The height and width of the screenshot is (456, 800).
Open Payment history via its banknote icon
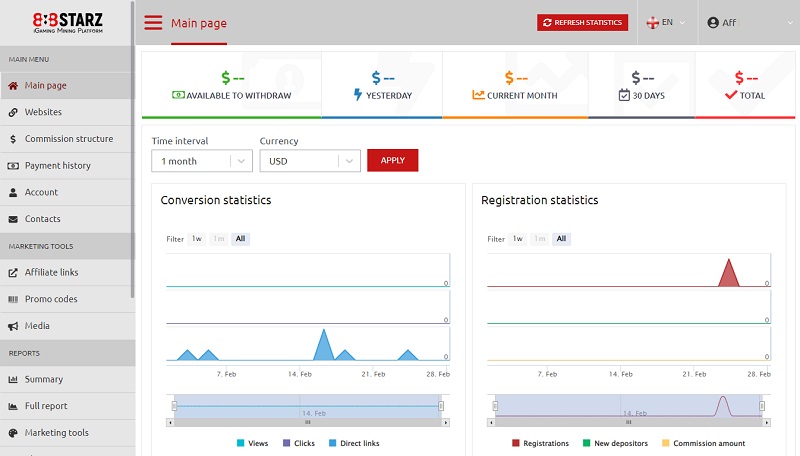click(x=13, y=166)
